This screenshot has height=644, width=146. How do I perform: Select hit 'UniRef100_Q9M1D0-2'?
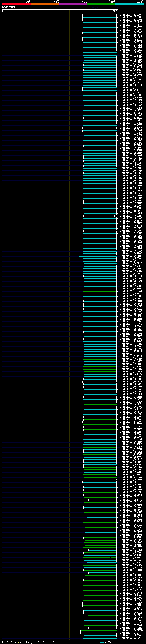132,201
